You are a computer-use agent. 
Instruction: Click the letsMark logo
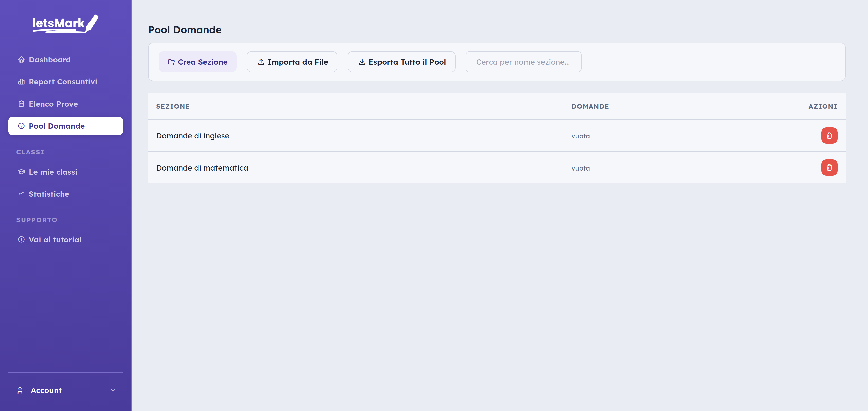(65, 24)
